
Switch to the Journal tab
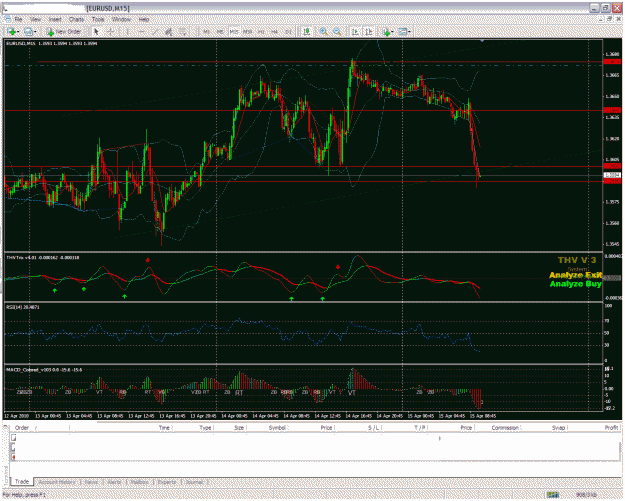pos(194,482)
